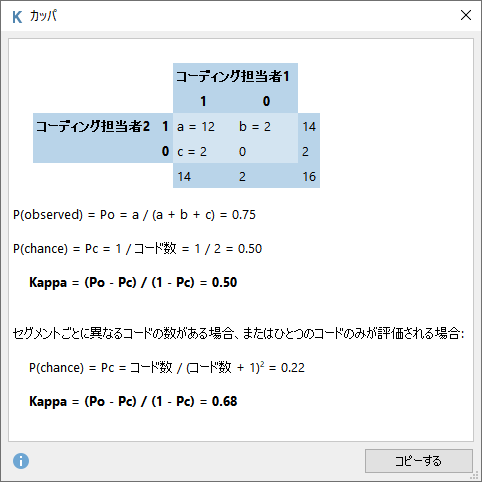Click the blue info icon

(x=21, y=461)
